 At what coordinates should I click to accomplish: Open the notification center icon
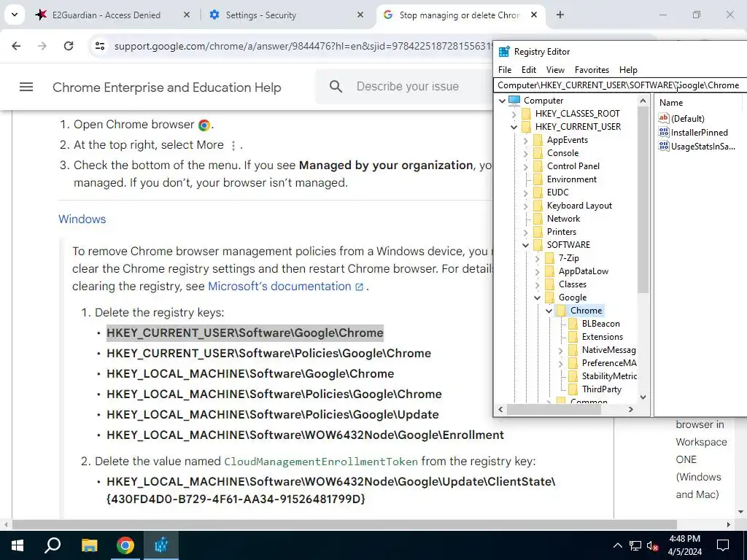723,545
